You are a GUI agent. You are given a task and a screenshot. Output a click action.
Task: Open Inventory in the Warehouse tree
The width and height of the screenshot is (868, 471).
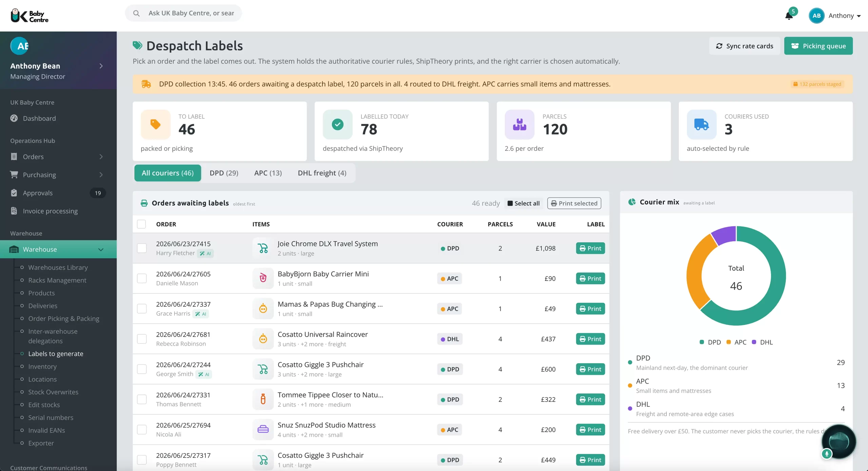pos(42,366)
